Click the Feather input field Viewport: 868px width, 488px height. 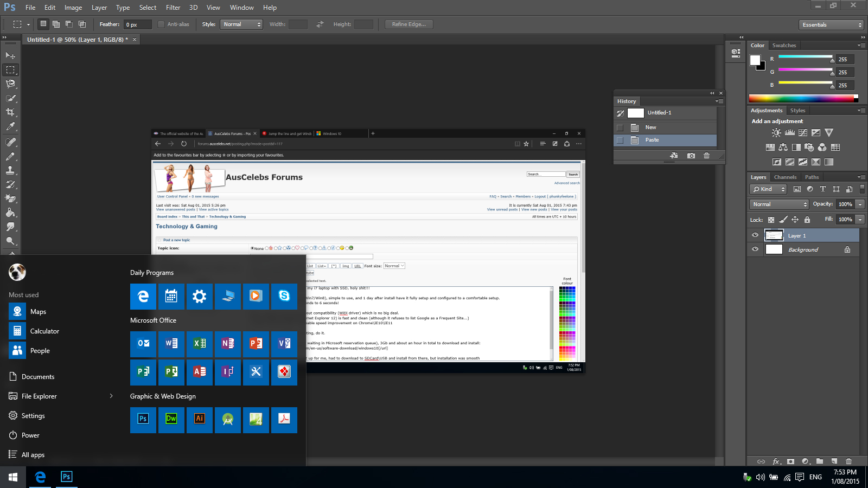coord(138,24)
